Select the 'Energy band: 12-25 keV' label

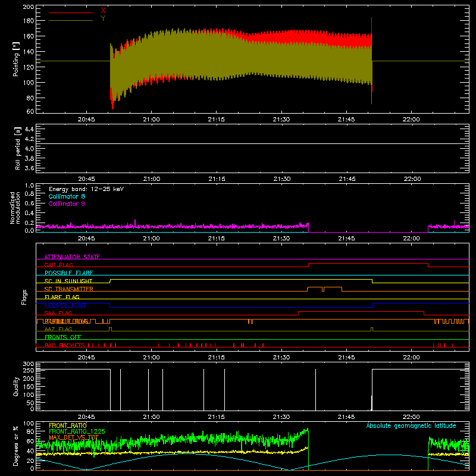[x=86, y=189]
